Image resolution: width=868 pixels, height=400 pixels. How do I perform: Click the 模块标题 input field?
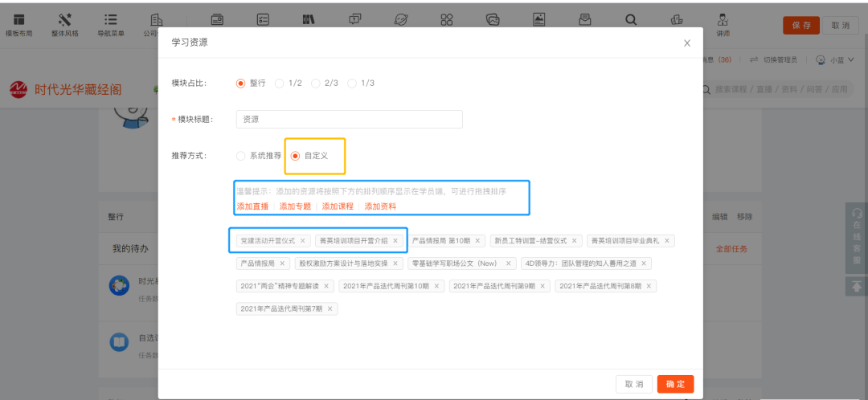[349, 119]
